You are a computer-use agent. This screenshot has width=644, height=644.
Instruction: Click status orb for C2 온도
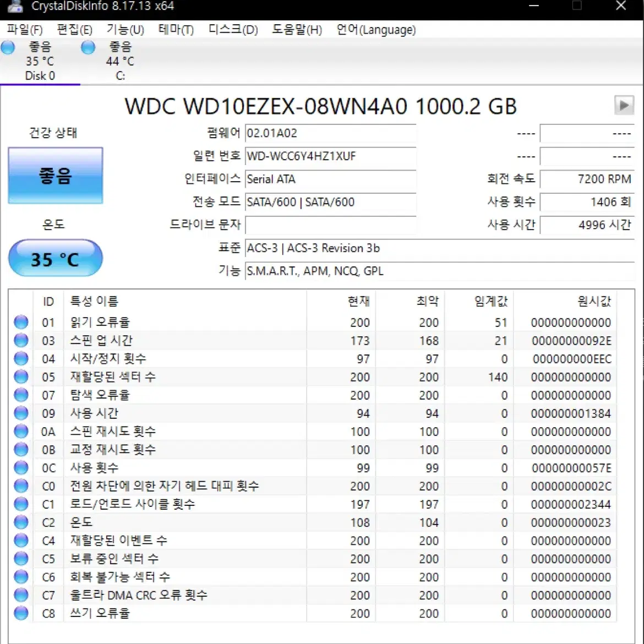coord(21,522)
